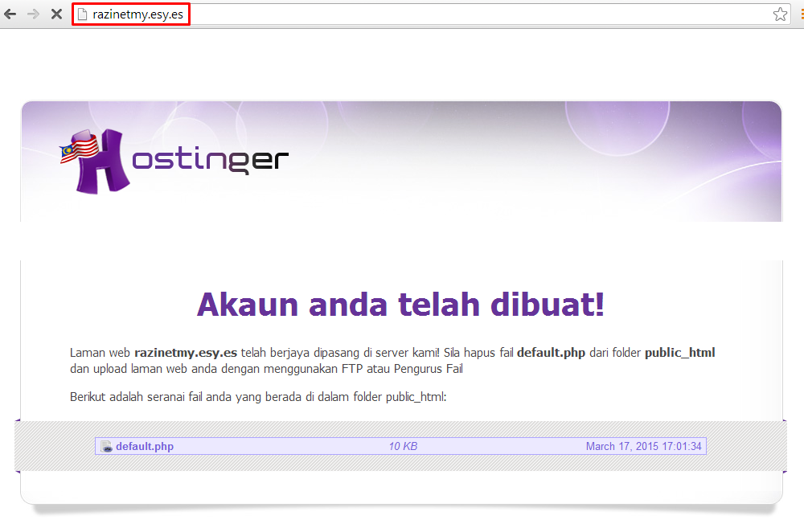804x532 pixels.
Task: Click the line starting Berikut adalah seranai fail
Action: click(x=258, y=397)
